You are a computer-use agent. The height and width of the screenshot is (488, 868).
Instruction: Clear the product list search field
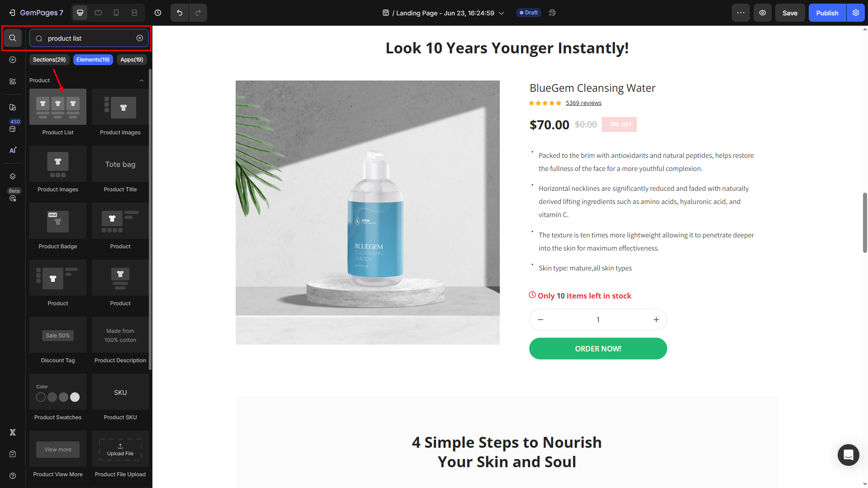click(139, 38)
